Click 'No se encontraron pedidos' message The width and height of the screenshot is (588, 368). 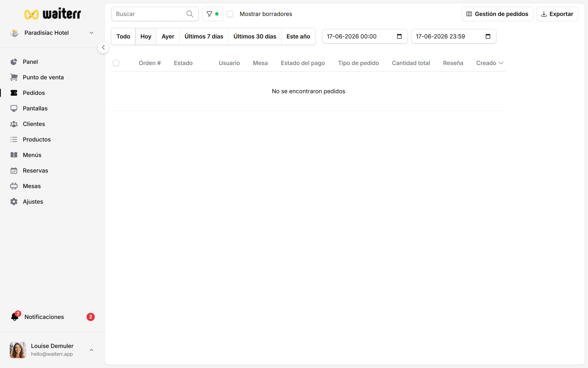point(308,91)
